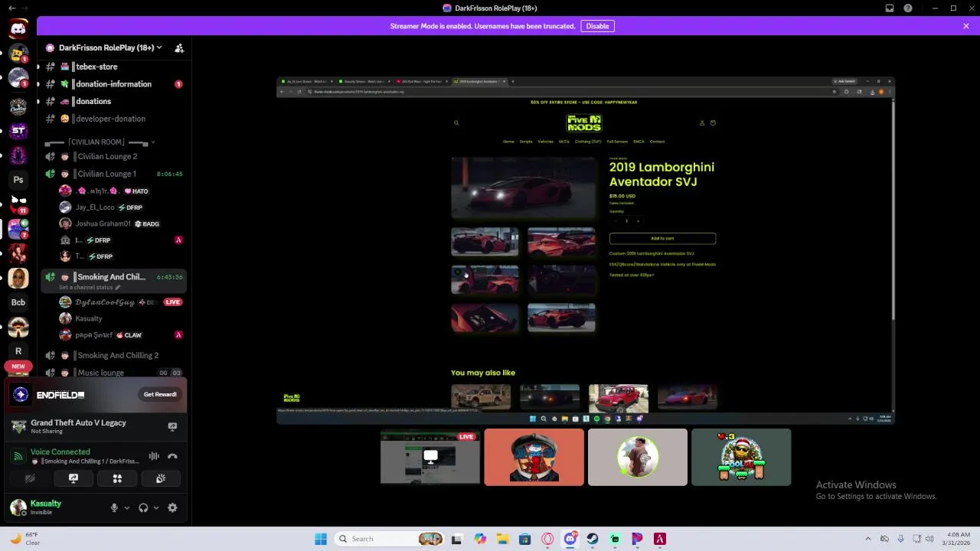Share Grand Theft Auto V screen icon
This screenshot has width=980, height=551.
(172, 426)
